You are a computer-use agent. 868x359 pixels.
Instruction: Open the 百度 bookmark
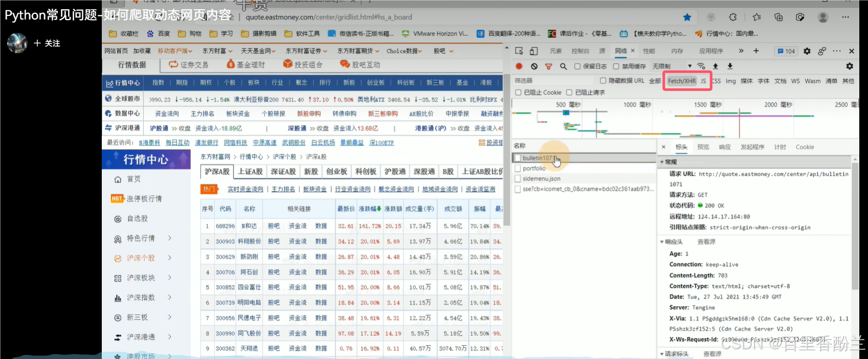click(159, 33)
